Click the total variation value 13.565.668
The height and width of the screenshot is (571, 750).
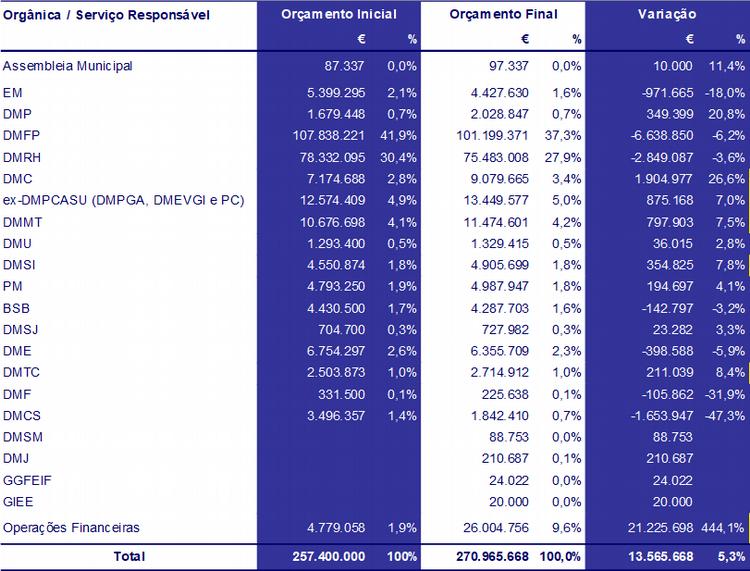click(x=655, y=556)
